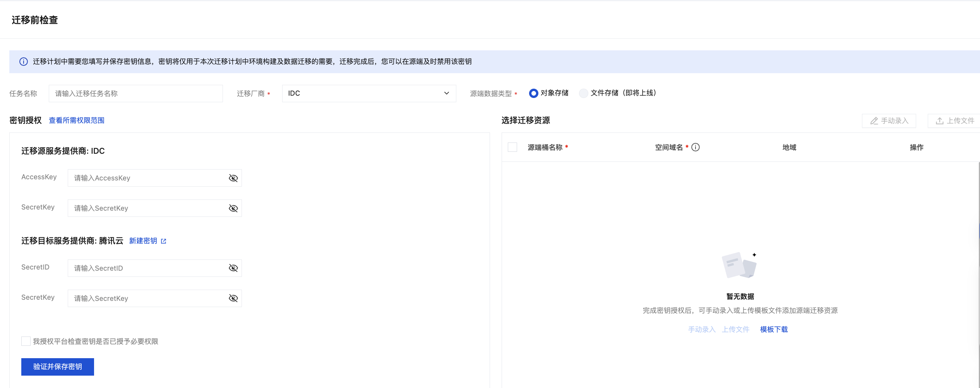Screen dimensions: 980x388
Task: Select the 对象存储 radio option
Action: coord(533,93)
